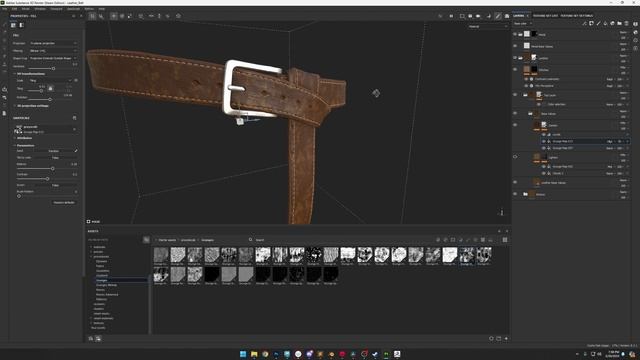Click procedurals in the Assets breadcrumb
This screenshot has height=360, width=640.
pyautogui.click(x=188, y=240)
